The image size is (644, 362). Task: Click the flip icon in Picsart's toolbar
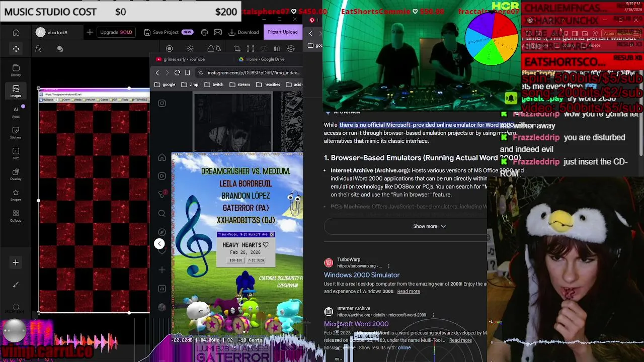click(x=276, y=49)
